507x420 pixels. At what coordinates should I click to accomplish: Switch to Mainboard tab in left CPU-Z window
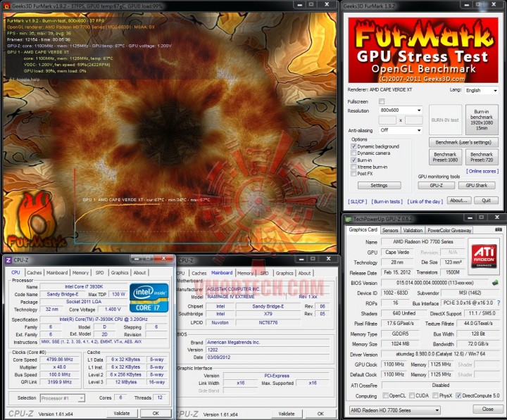(57, 273)
